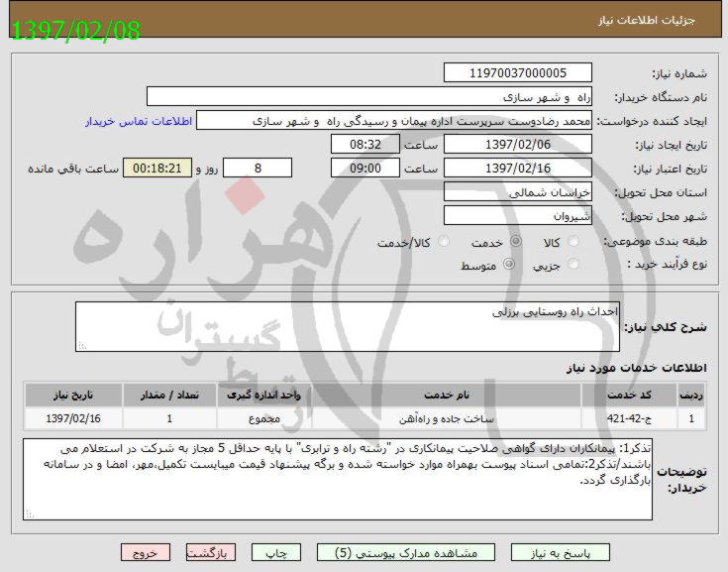Click city field شیروان
Screen dimensions: 728x572
coord(518,215)
